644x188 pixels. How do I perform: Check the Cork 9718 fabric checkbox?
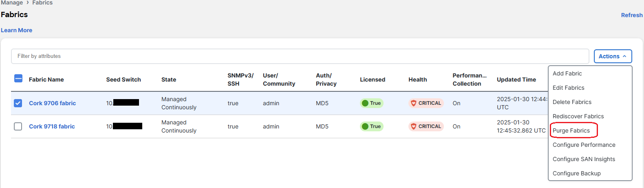18,126
